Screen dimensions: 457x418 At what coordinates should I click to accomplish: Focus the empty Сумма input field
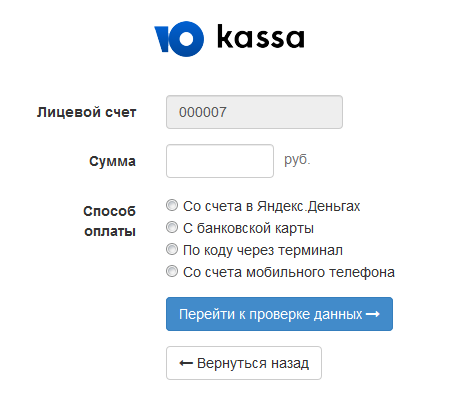(220, 161)
